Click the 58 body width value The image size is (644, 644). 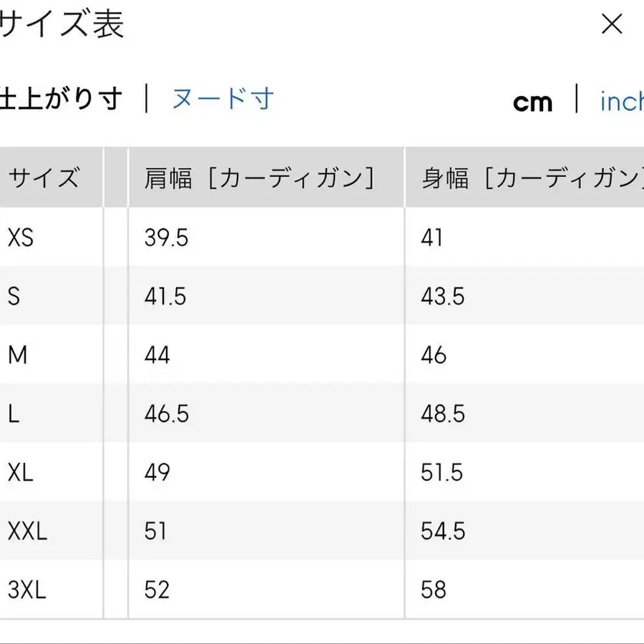click(x=433, y=590)
